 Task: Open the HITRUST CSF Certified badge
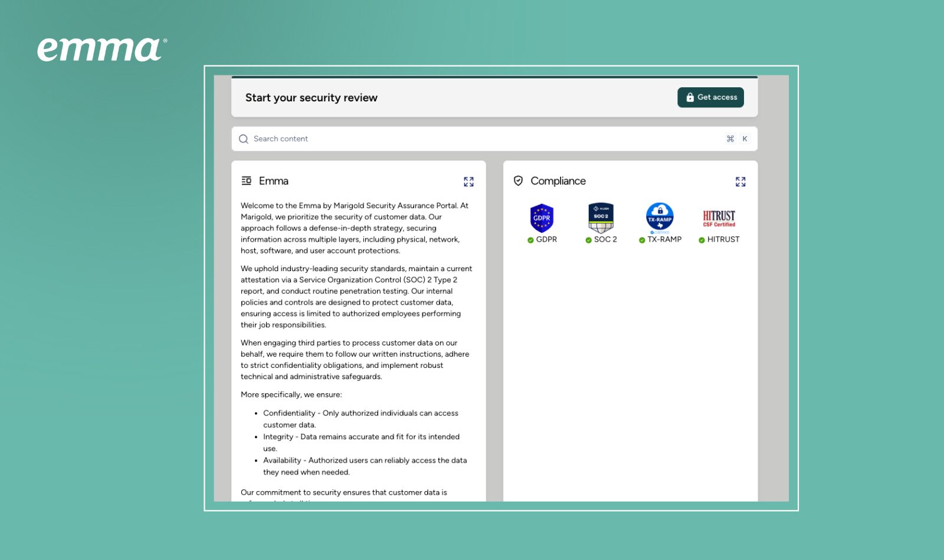click(719, 218)
